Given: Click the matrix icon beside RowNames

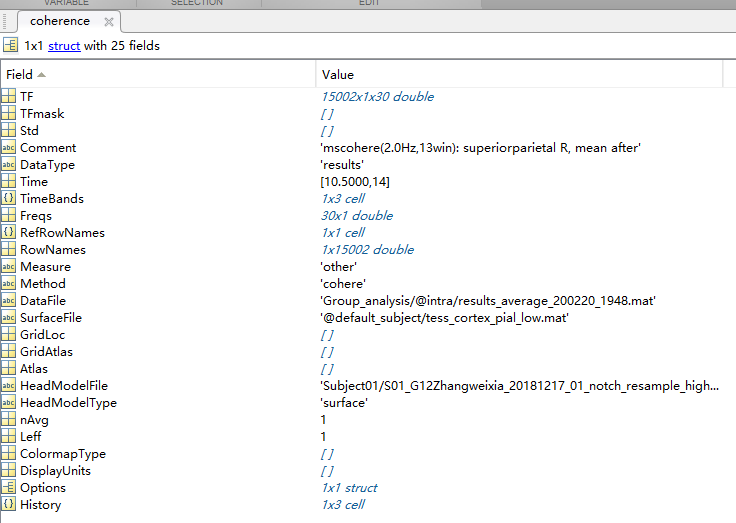Looking at the screenshot, I should point(8,249).
